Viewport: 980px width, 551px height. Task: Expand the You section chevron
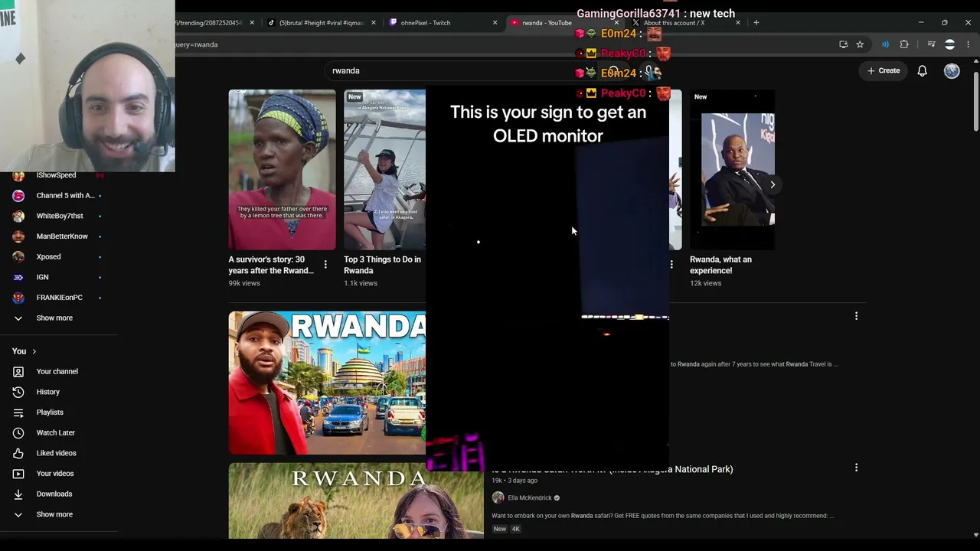point(34,351)
